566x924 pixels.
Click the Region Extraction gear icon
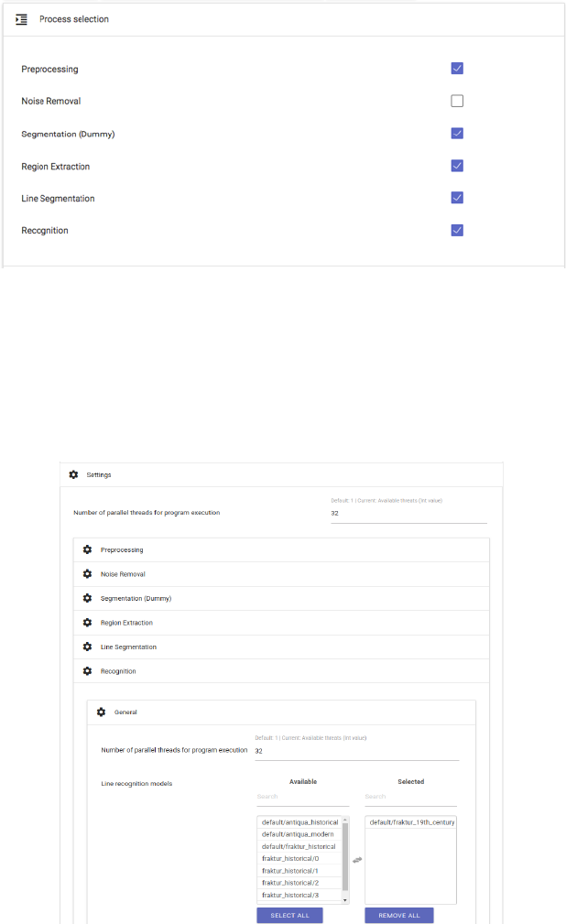point(87,623)
